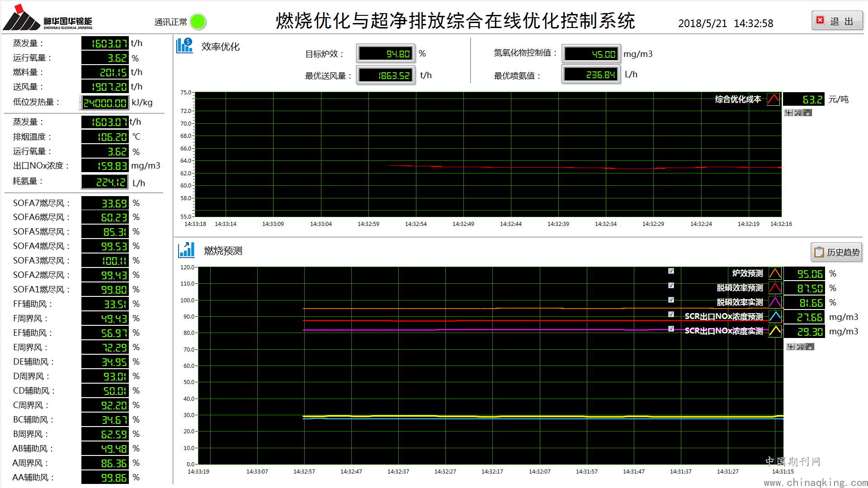
Task: Uncheck the 脱硝效率实测 plot checkbox
Action: tap(671, 300)
